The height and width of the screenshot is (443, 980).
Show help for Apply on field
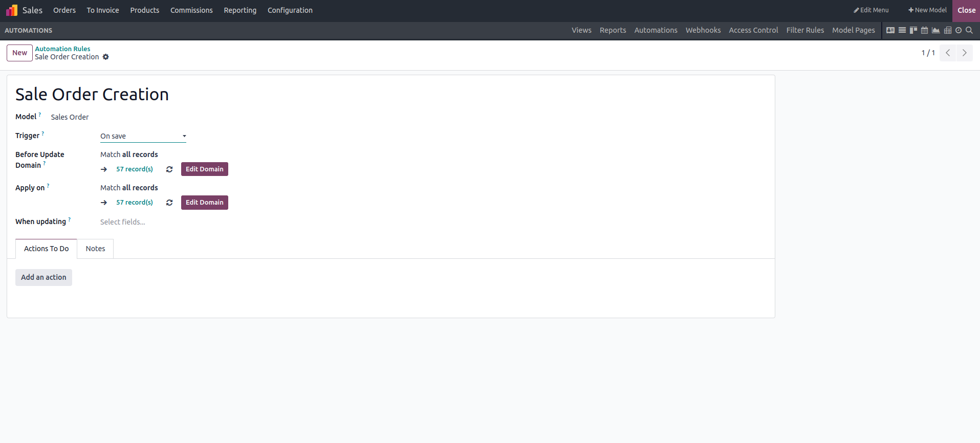pos(48,186)
